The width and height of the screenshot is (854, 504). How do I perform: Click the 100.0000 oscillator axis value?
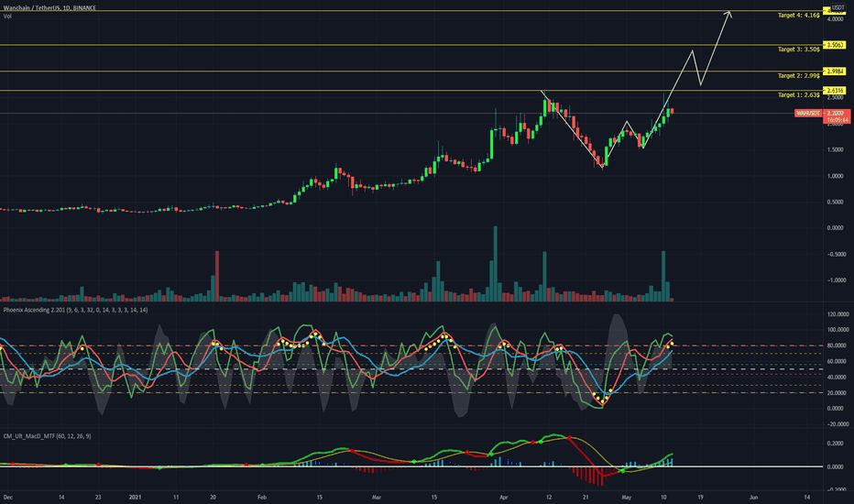pyautogui.click(x=838, y=330)
